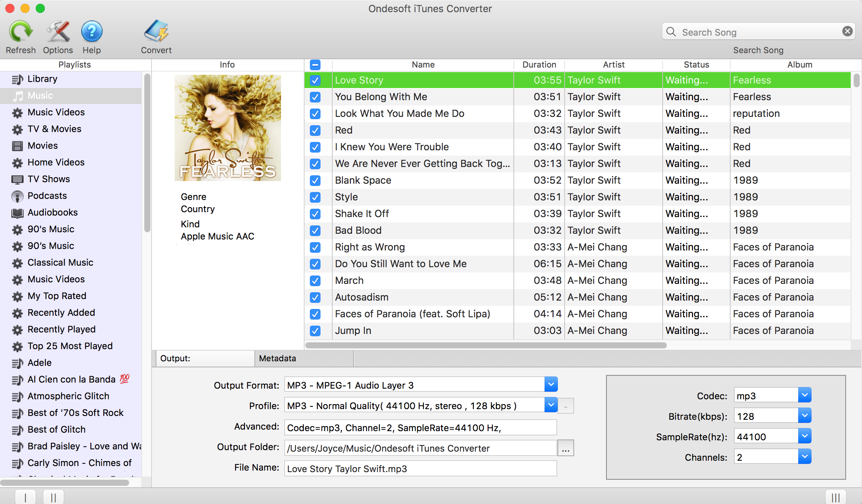The width and height of the screenshot is (862, 504).
Task: Toggle the select-all checkbox at top
Action: tap(315, 65)
